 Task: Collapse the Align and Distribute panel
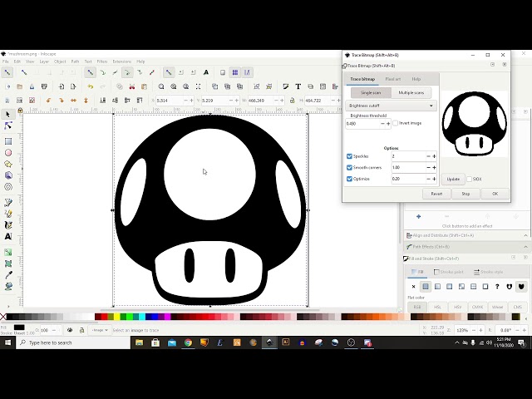(x=525, y=235)
